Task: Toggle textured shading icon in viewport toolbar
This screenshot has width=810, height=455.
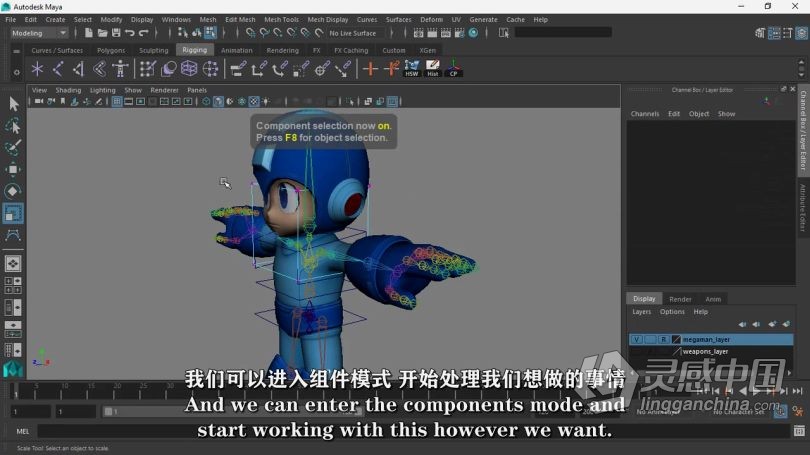Action: point(254,102)
